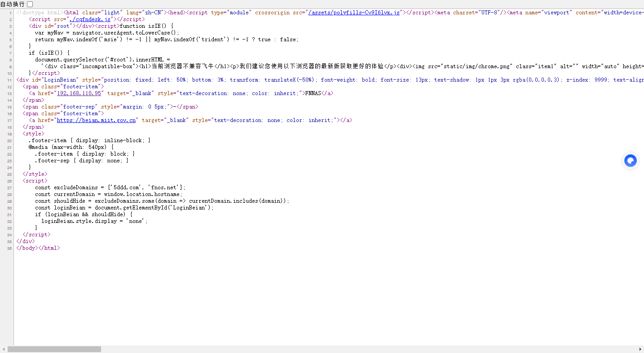Click the right arrow of the horizontal scrollbar
Screen dimensions: 644x353
point(641,349)
